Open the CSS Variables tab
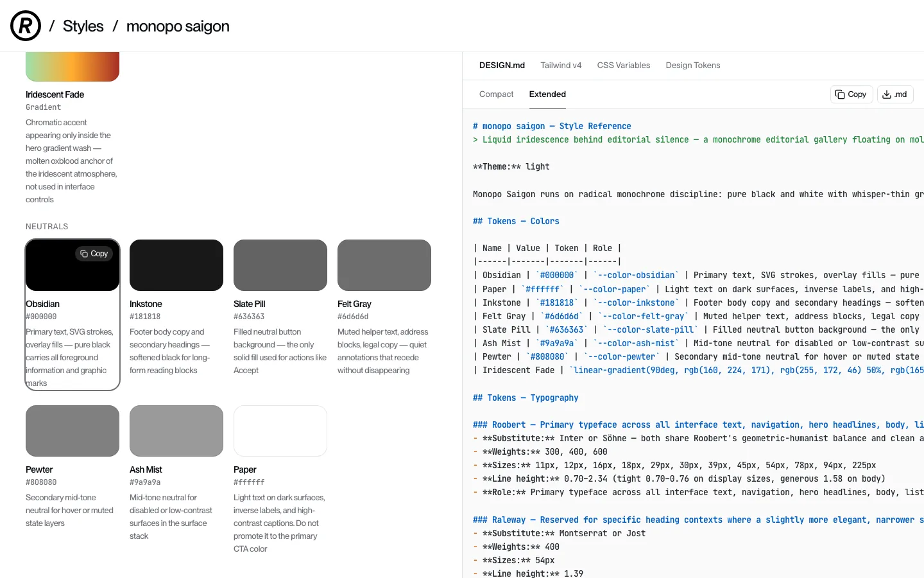This screenshot has width=924, height=578. coord(624,66)
